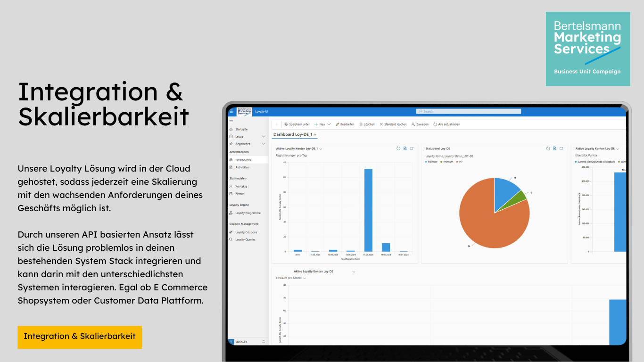Click the Loyalty Konto, Loyalty Status_LOY-DE subtitle
644x362 pixels.
click(449, 156)
